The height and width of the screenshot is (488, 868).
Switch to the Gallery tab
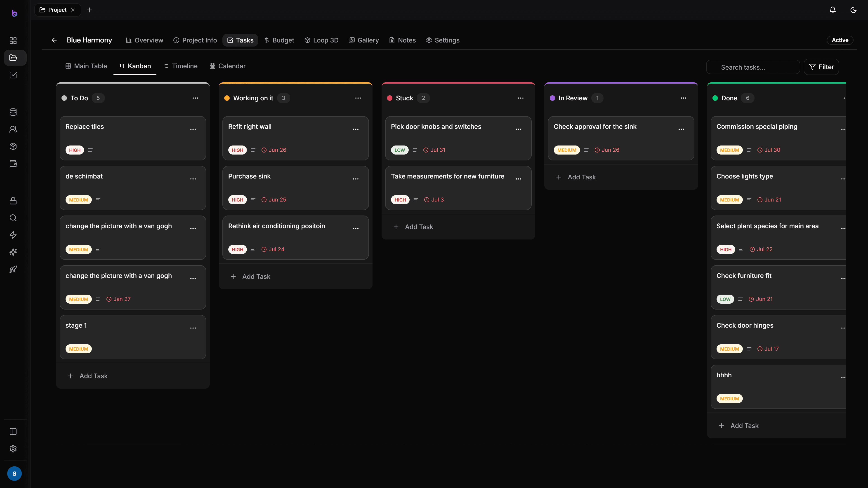tap(363, 40)
